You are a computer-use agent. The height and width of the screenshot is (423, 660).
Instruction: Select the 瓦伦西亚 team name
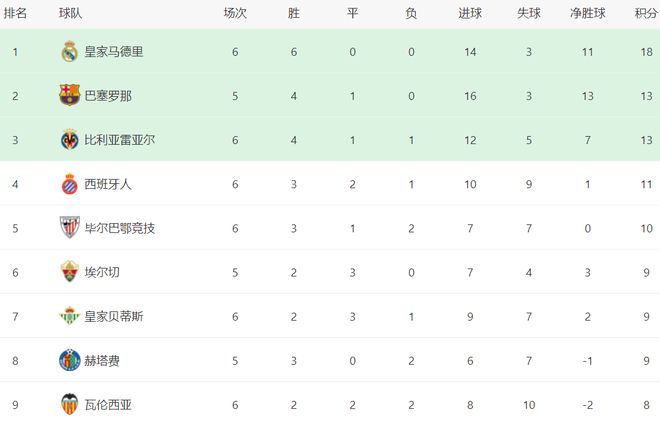coord(107,405)
